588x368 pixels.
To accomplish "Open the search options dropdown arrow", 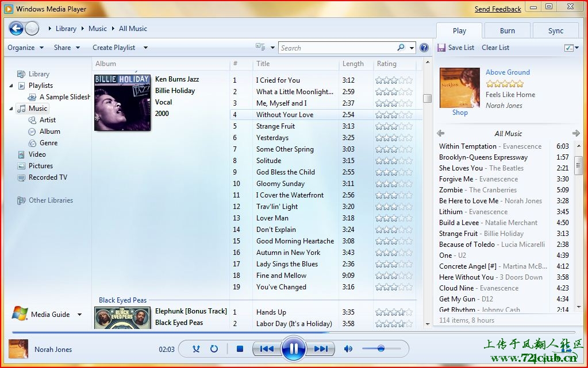I will click(x=412, y=48).
